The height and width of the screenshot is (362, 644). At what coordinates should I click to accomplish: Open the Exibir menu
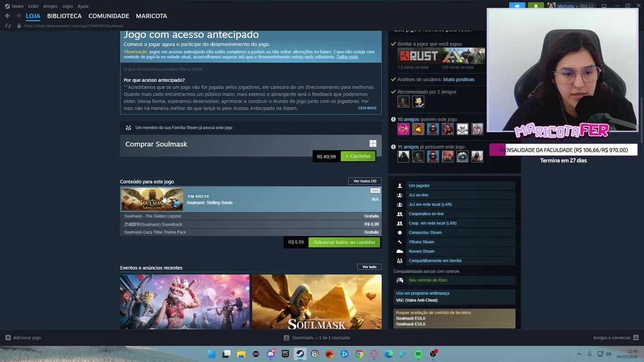pos(33,6)
